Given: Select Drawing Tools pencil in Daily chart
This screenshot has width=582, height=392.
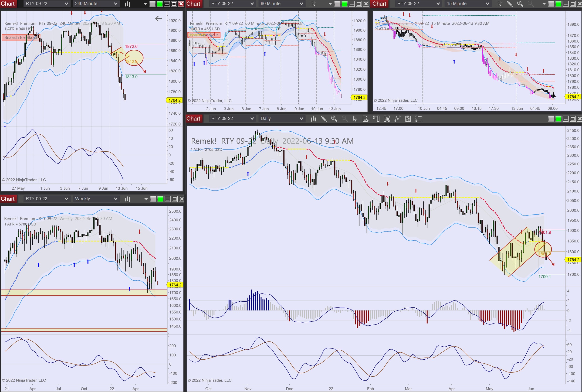Looking at the screenshot, I should [323, 119].
